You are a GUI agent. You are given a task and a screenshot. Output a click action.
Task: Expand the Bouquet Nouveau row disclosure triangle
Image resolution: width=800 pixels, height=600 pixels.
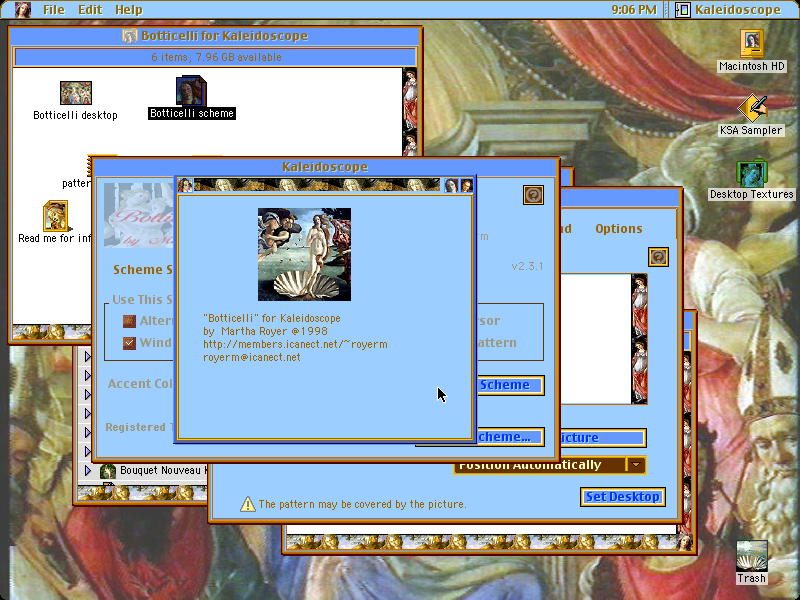click(88, 470)
